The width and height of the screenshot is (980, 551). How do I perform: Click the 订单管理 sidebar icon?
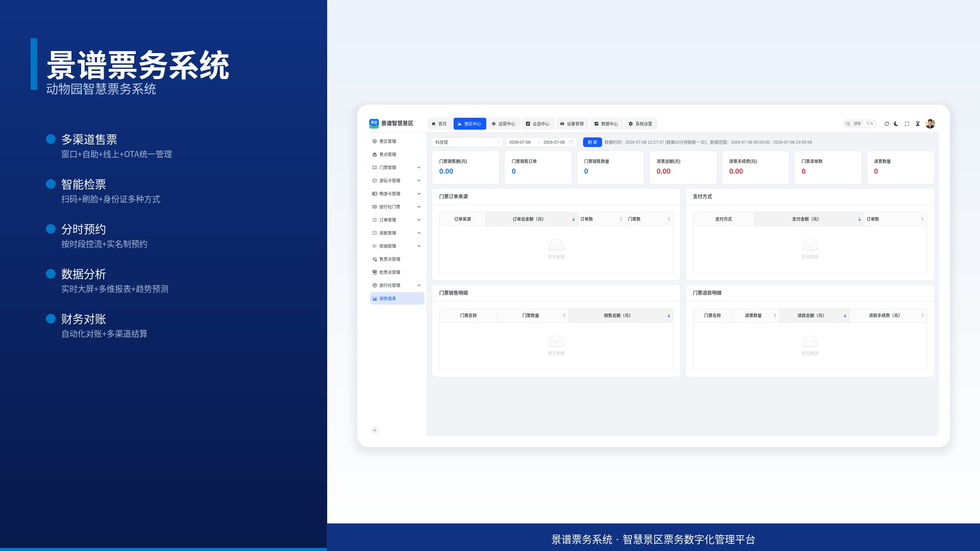point(375,220)
